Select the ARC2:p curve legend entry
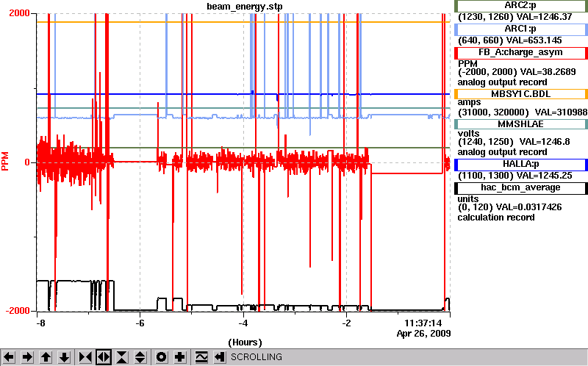The width and height of the screenshot is (588, 366). 521,6
